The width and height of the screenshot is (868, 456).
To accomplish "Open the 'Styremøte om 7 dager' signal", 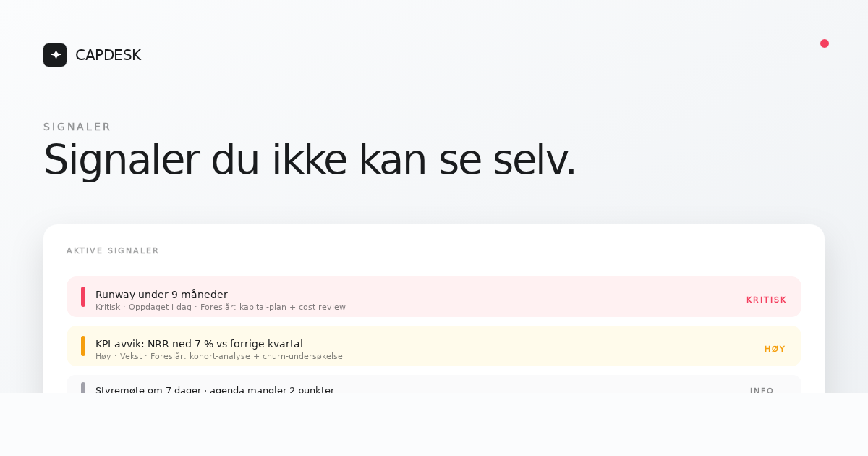I will point(215,390).
